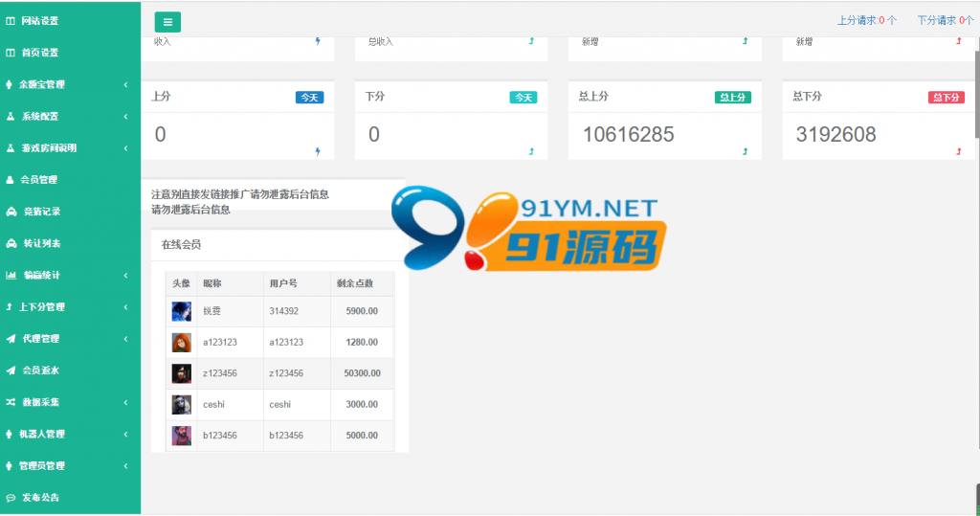The height and width of the screenshot is (516, 980).
Task: Expand the 机器人管理 submenu chevron
Action: pyautogui.click(x=125, y=434)
